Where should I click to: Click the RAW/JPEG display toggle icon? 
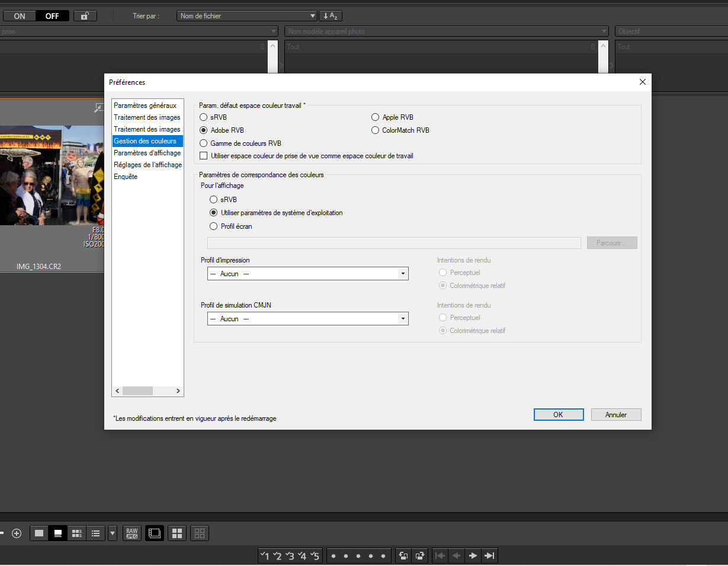coord(132,533)
